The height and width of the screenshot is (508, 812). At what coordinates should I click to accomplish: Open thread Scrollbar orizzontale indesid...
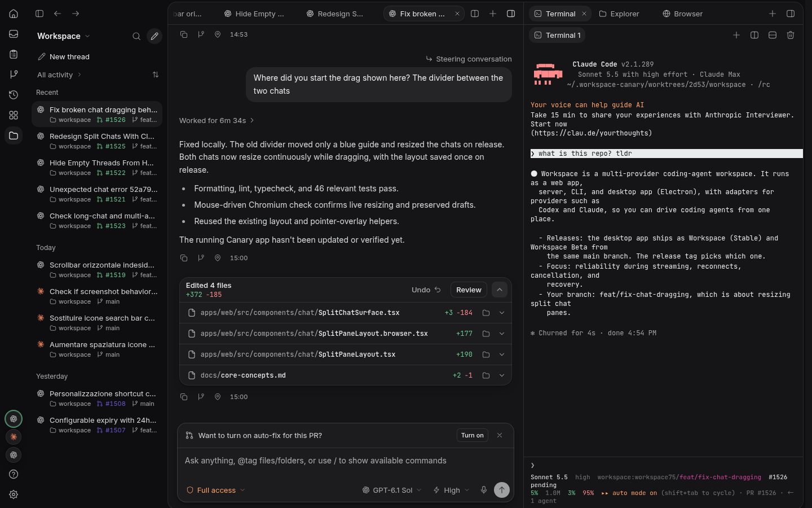click(97, 269)
